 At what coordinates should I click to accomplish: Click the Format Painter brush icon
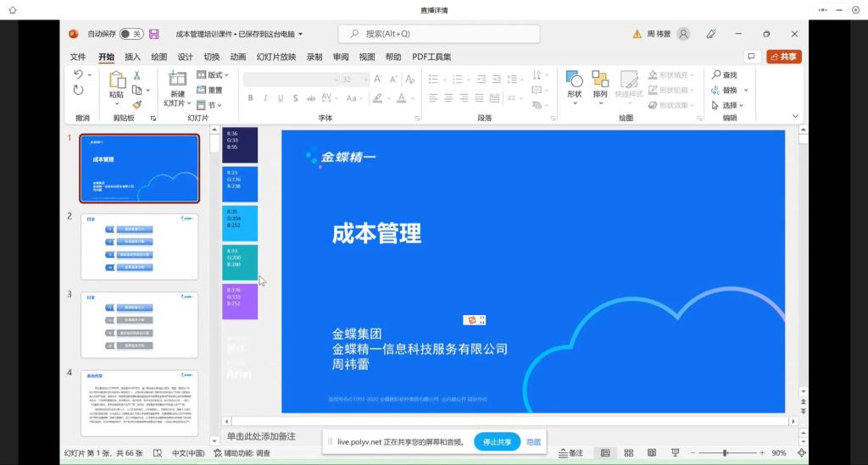click(136, 105)
